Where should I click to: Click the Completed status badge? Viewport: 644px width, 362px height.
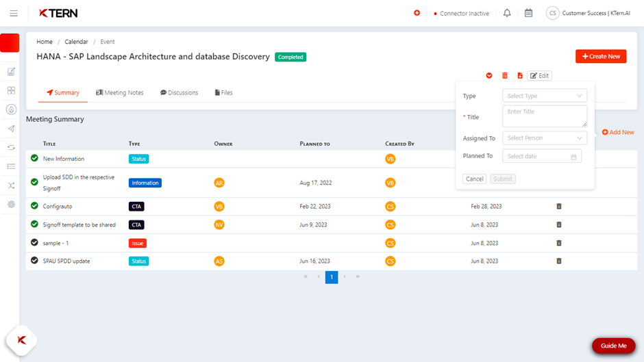point(290,57)
